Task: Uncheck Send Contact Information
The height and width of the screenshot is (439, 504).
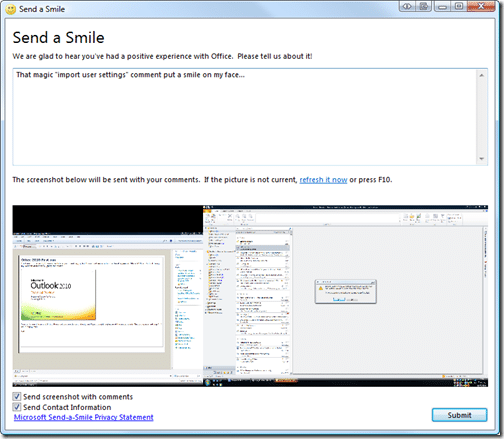Action: [x=17, y=407]
